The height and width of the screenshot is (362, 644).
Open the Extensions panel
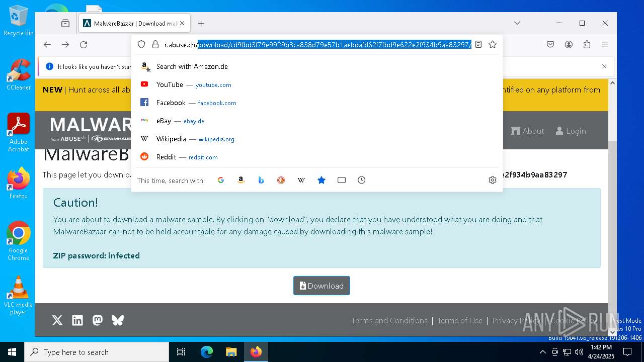click(587, 44)
